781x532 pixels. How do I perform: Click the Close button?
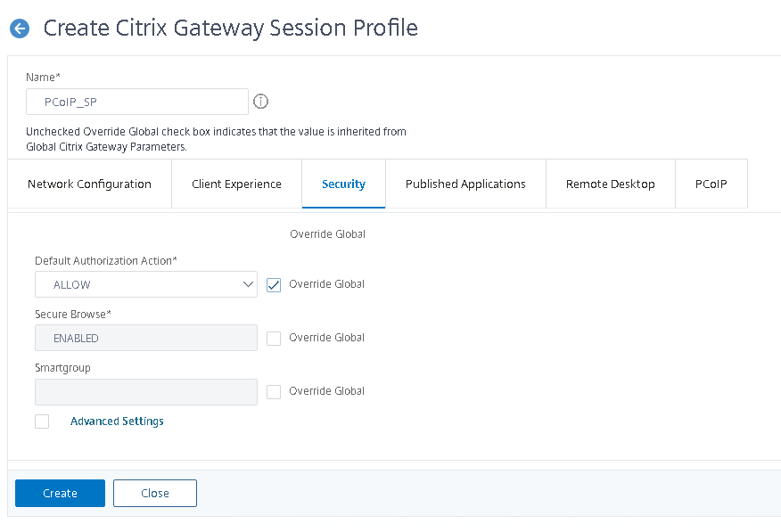155,493
